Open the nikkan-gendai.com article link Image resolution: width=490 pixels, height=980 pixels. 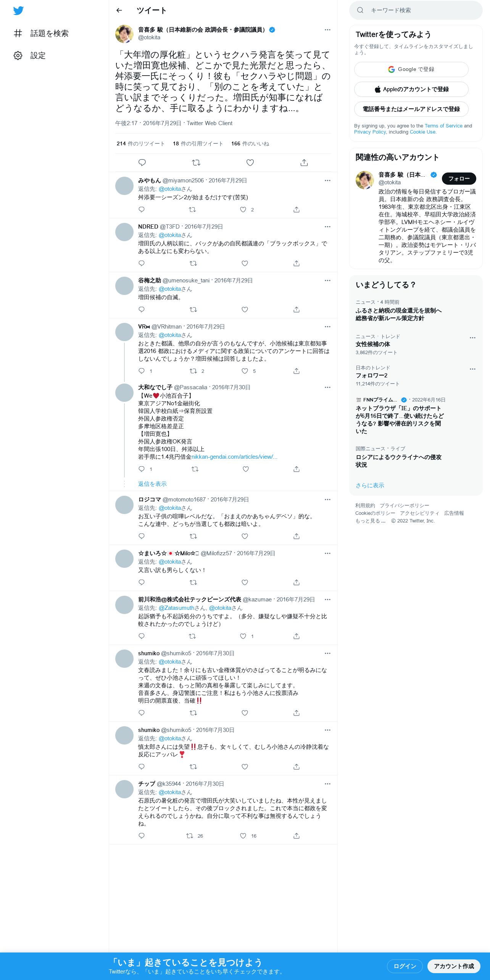[x=234, y=457]
